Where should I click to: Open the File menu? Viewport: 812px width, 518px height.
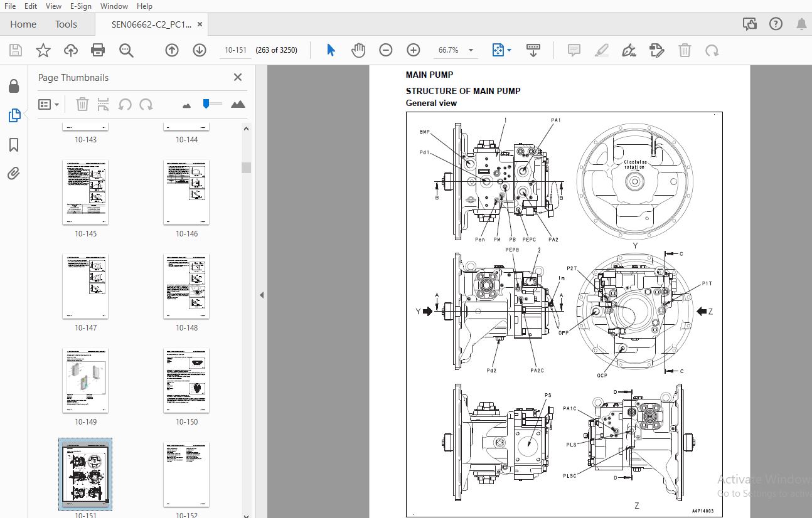click(10, 6)
